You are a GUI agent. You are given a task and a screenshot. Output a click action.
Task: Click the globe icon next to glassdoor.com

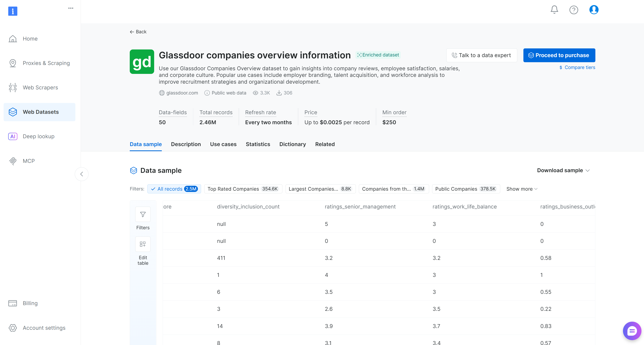click(162, 93)
